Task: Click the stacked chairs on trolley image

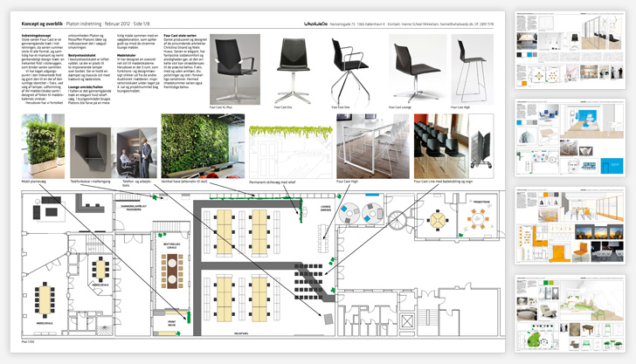Action: [x=481, y=146]
